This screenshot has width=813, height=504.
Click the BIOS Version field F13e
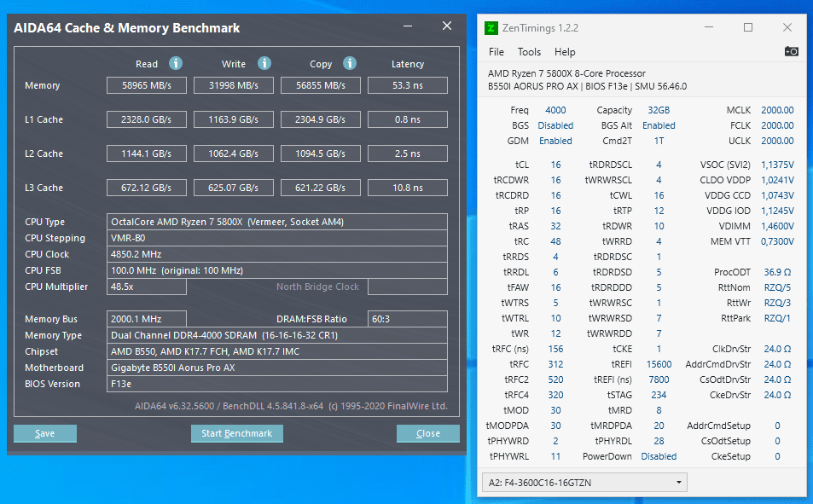(277, 384)
